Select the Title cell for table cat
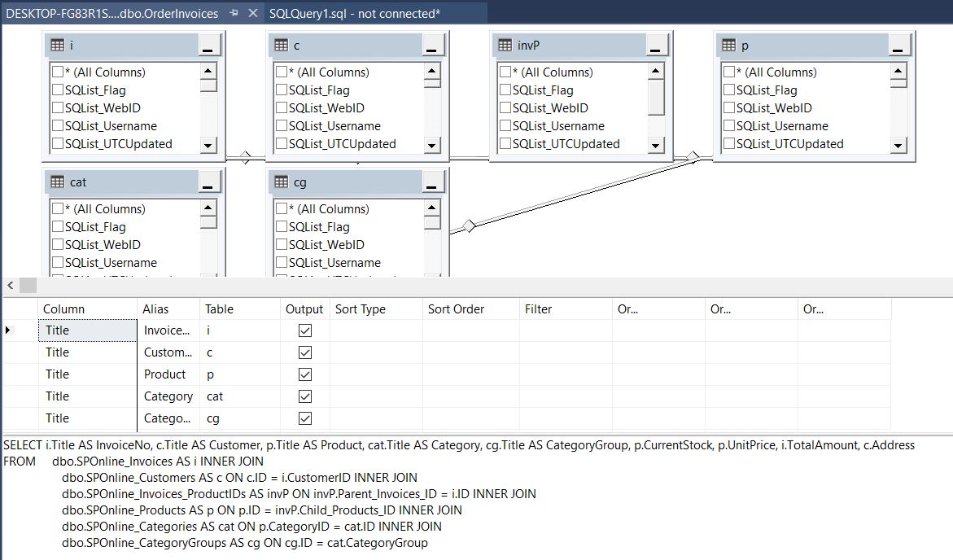This screenshot has height=560, width=953. coord(87,396)
